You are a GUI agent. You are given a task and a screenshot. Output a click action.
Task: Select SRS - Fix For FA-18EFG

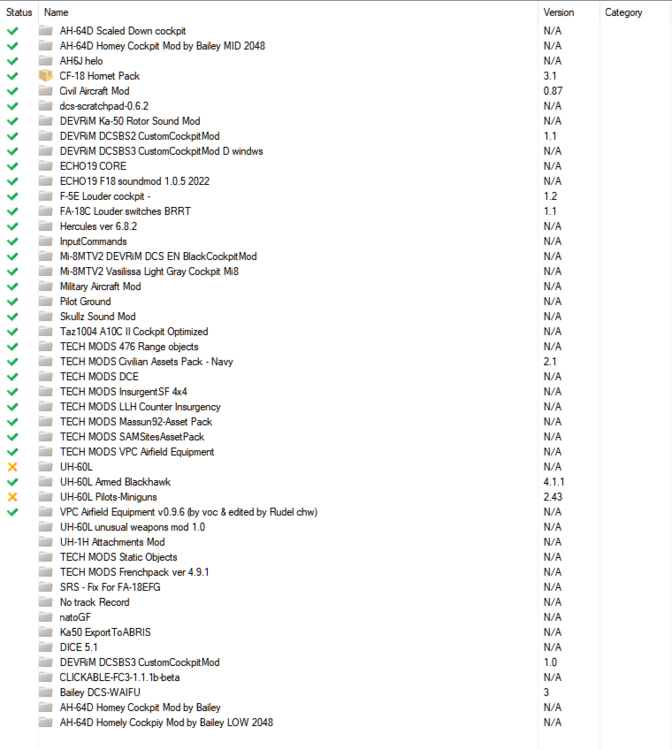pos(110,587)
